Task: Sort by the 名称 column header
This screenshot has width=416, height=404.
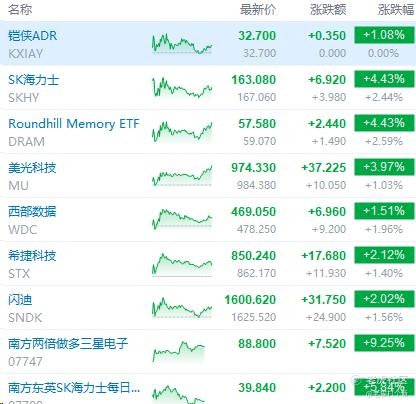Action: pos(20,10)
